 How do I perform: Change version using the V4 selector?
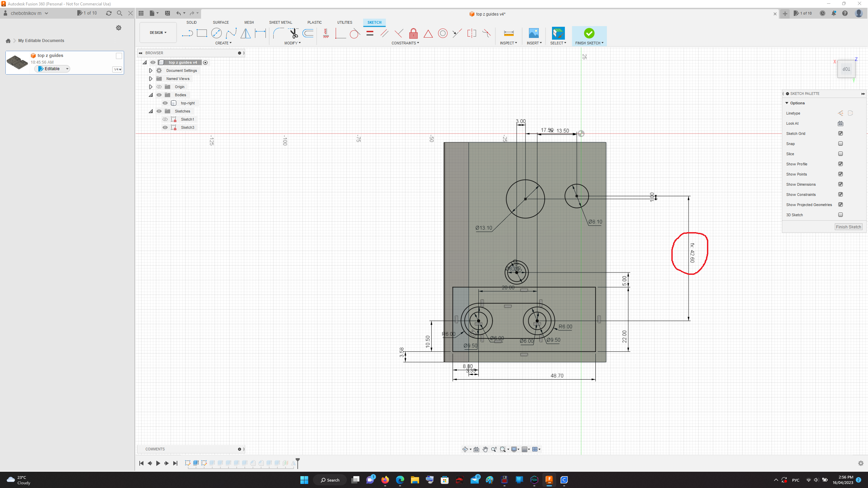coord(117,69)
